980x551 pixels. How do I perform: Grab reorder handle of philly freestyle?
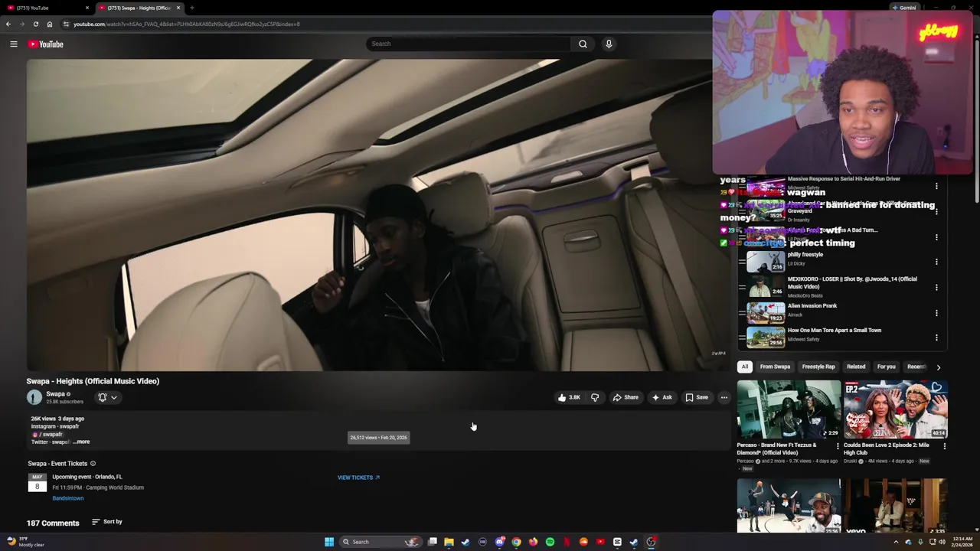tap(742, 262)
